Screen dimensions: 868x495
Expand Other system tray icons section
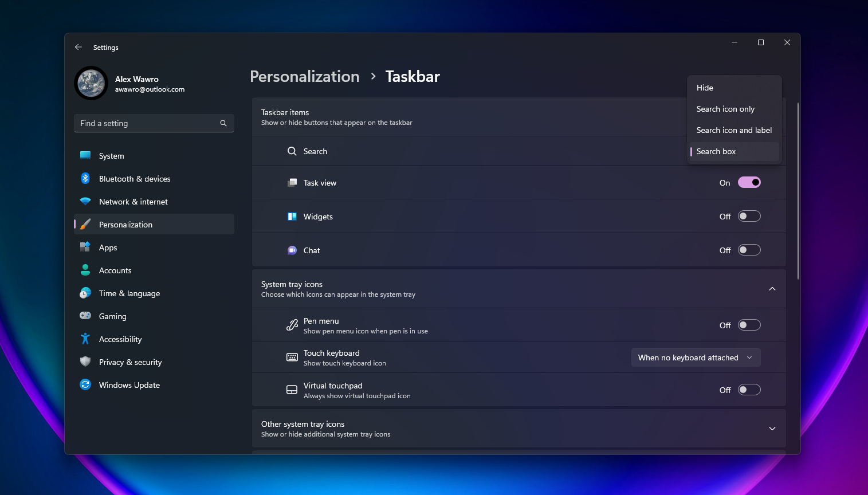772,429
